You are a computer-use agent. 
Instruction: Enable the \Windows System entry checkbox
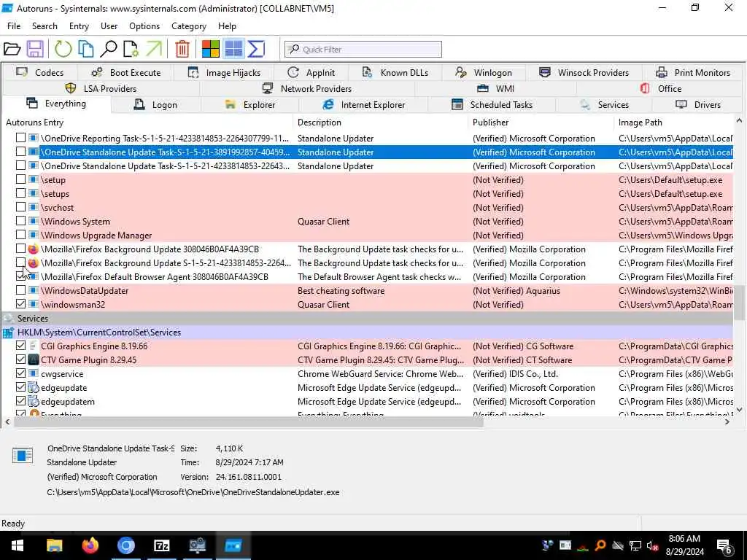click(x=20, y=221)
